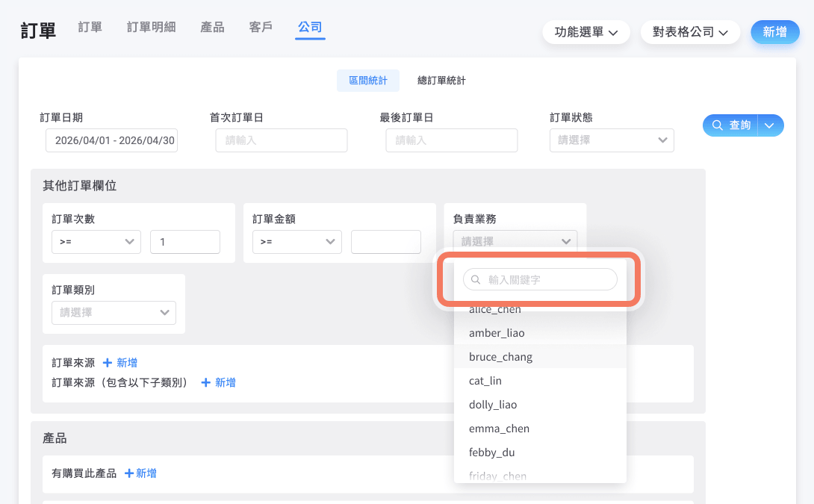Expand the arrow next to 查詢 button
Image resolution: width=814 pixels, height=504 pixels.
[770, 125]
